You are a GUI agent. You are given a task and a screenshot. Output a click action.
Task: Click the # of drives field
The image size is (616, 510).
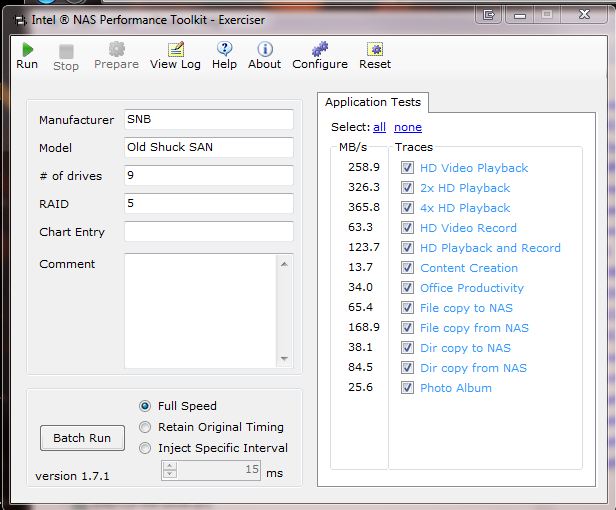tap(209, 175)
